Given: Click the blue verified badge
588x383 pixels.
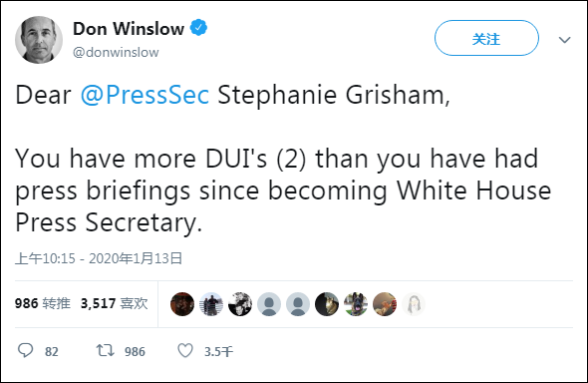Looking at the screenshot, I should (x=198, y=28).
